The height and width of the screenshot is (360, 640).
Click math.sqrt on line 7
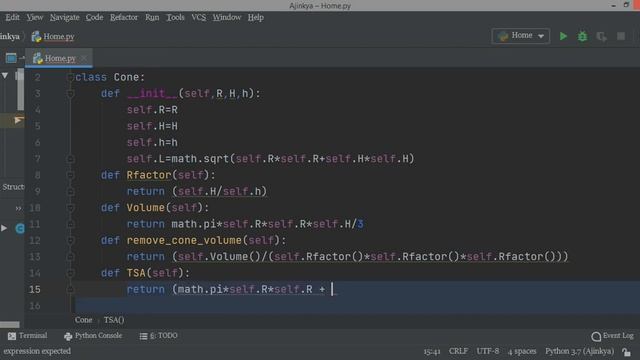pyautogui.click(x=200, y=159)
